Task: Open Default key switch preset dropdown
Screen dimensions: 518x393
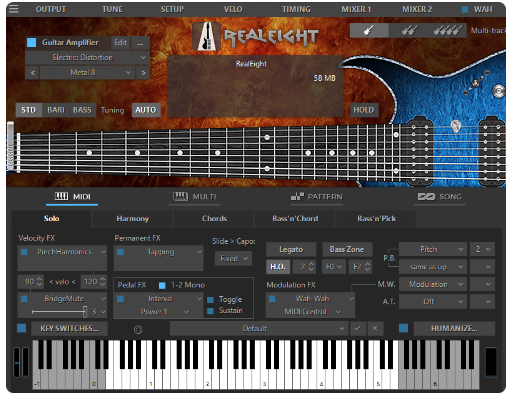Action: point(259,328)
